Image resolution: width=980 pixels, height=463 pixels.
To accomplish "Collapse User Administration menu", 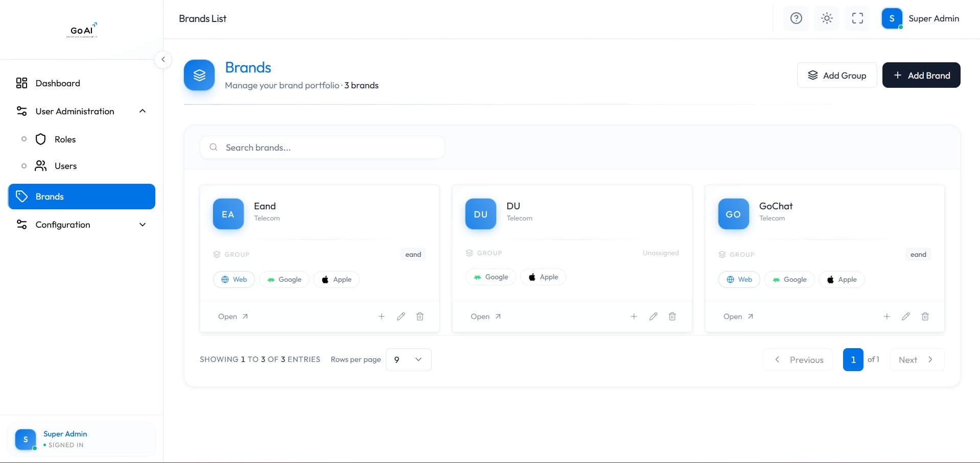I will [82, 111].
